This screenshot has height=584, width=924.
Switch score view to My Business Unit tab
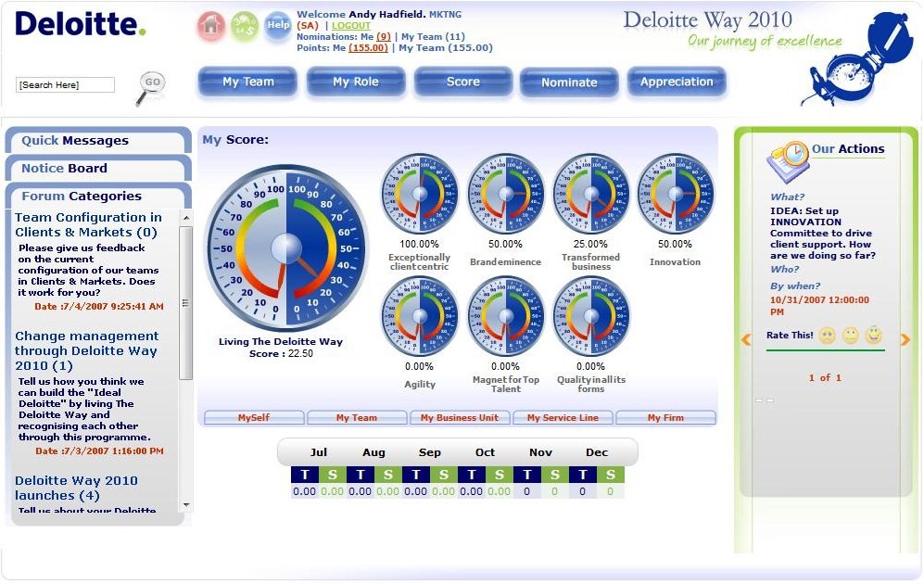coord(460,418)
